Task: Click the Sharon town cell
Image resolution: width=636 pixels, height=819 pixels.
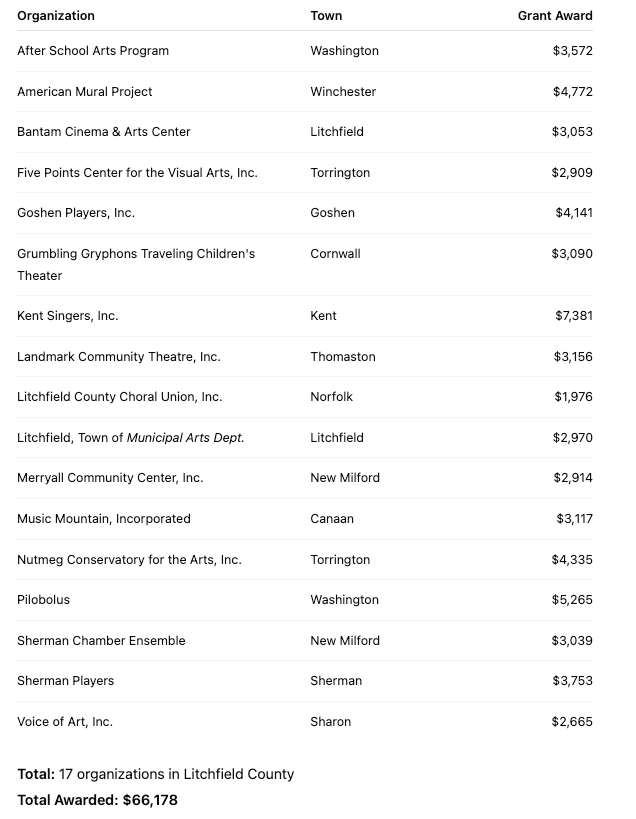Action: pyautogui.click(x=331, y=722)
